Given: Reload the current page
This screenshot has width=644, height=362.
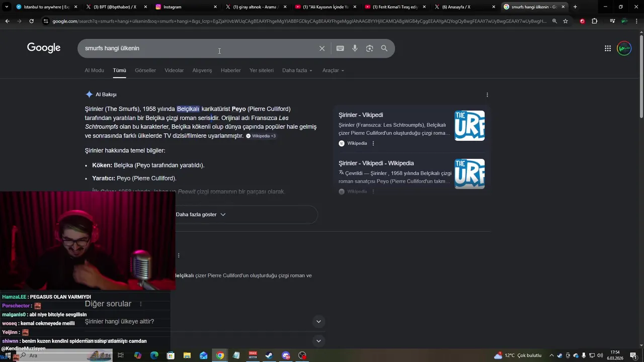Looking at the screenshot, I should point(31,21).
